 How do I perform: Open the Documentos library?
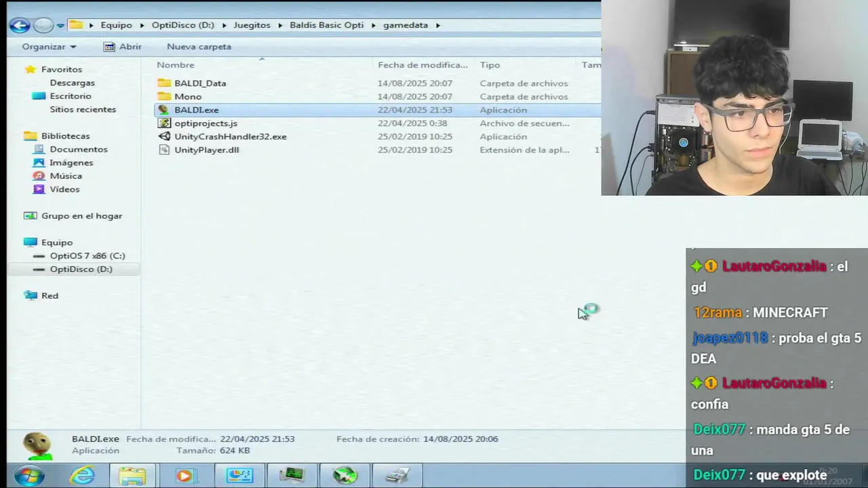pos(78,149)
